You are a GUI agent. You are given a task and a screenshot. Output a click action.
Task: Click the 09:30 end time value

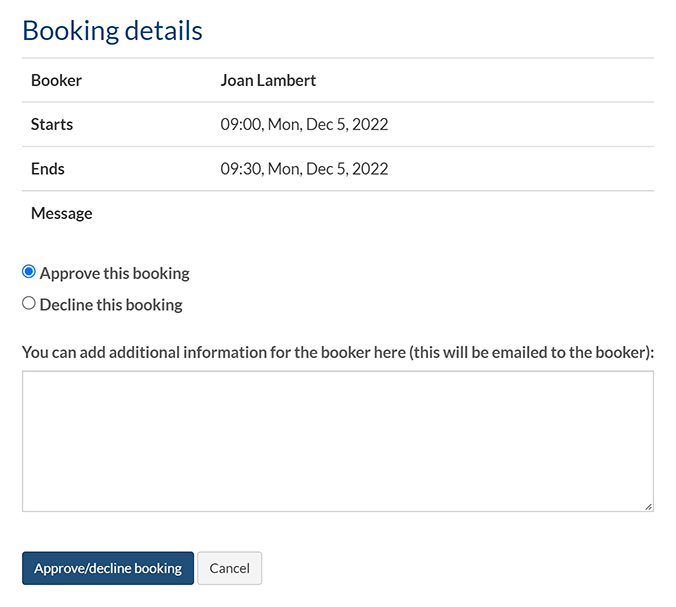pos(240,169)
